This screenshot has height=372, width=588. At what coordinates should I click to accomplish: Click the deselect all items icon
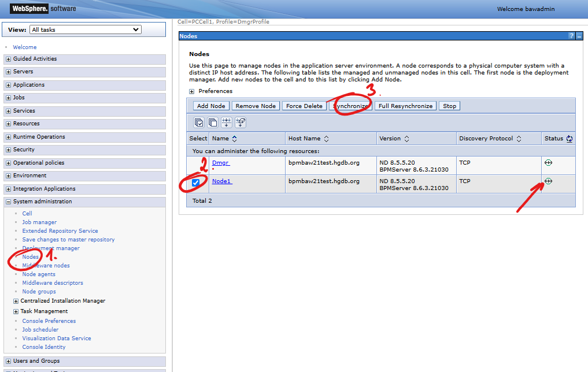(213, 122)
